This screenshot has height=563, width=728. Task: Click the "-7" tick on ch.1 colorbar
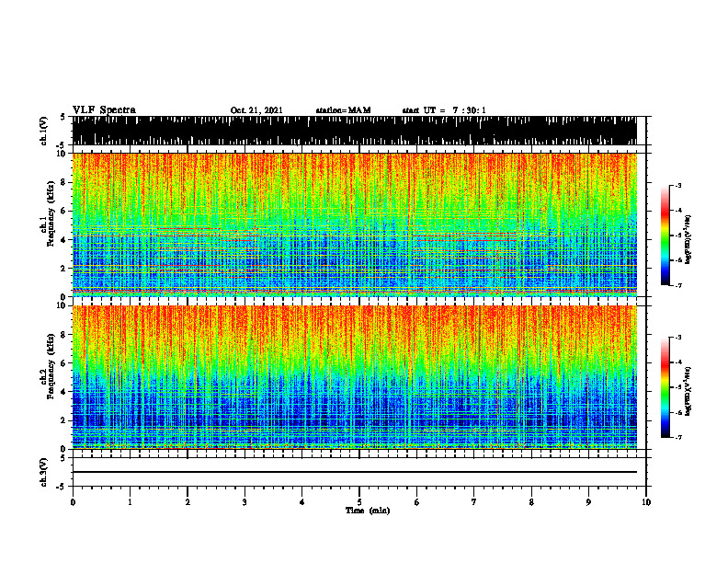coord(678,285)
